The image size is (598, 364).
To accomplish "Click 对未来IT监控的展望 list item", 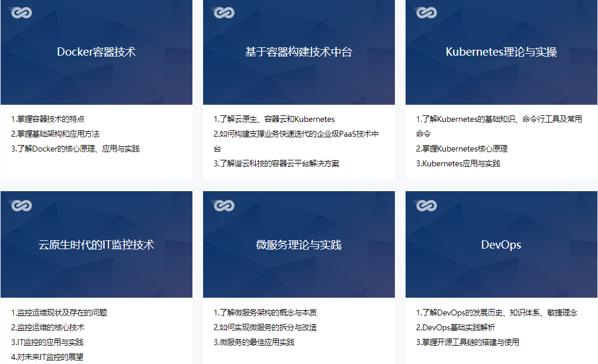I will (47, 357).
